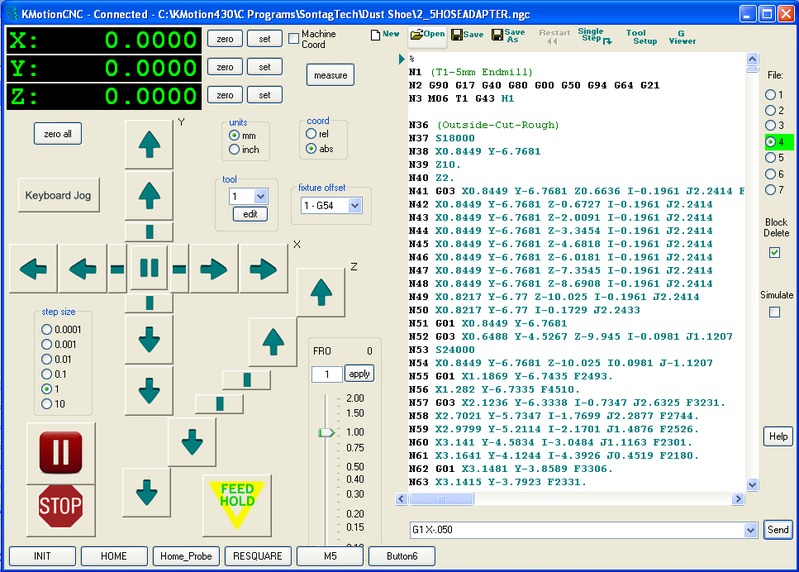Toggle the Simulate checkbox

pyautogui.click(x=774, y=312)
